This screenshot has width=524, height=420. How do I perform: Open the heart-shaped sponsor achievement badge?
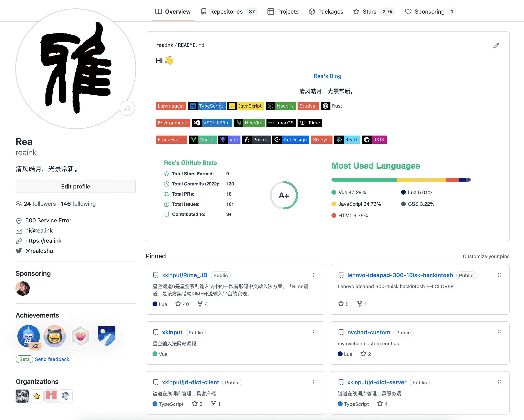tap(80, 336)
